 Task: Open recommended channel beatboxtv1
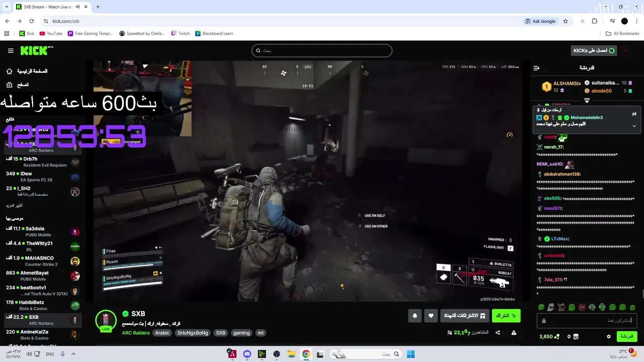pos(43,291)
